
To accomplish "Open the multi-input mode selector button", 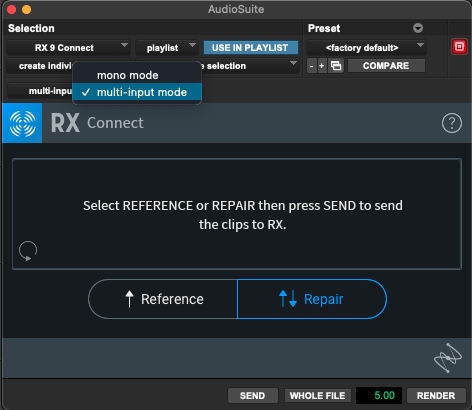I will pos(40,91).
